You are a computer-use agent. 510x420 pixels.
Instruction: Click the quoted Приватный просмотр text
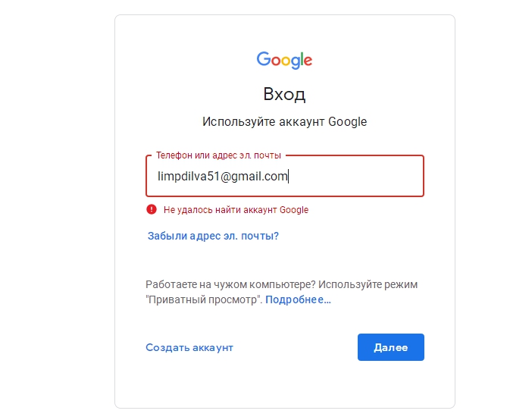tap(203, 299)
